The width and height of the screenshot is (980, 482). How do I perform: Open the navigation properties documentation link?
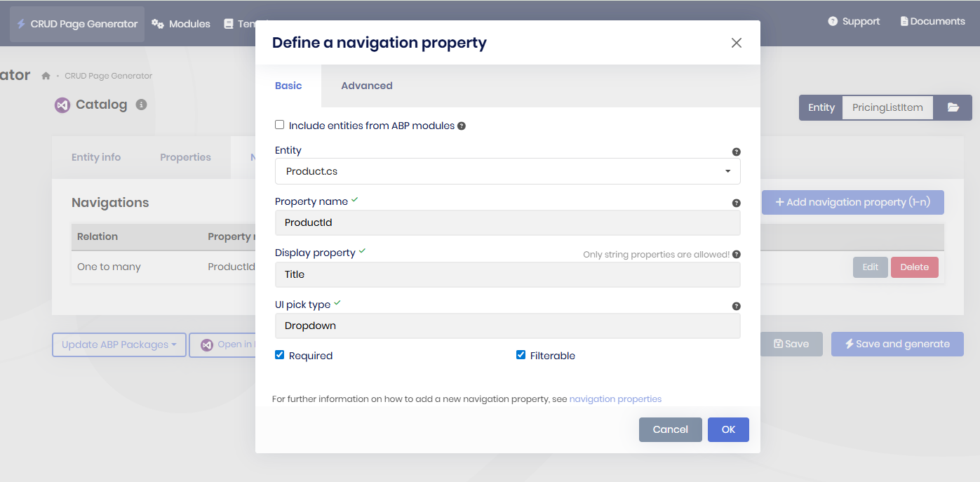[615, 399]
